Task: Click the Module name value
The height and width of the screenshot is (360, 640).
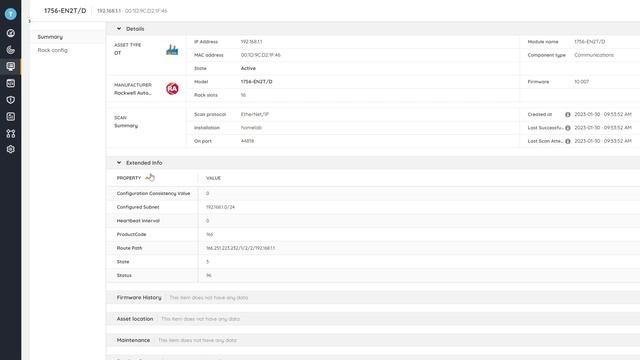Action: pyautogui.click(x=589, y=42)
